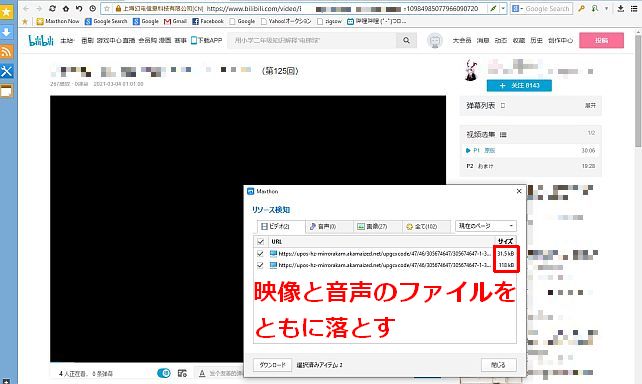Image resolution: width=642 pixels, height=384 pixels.
Task: Select the P1 video in the playlist
Action: point(531,151)
